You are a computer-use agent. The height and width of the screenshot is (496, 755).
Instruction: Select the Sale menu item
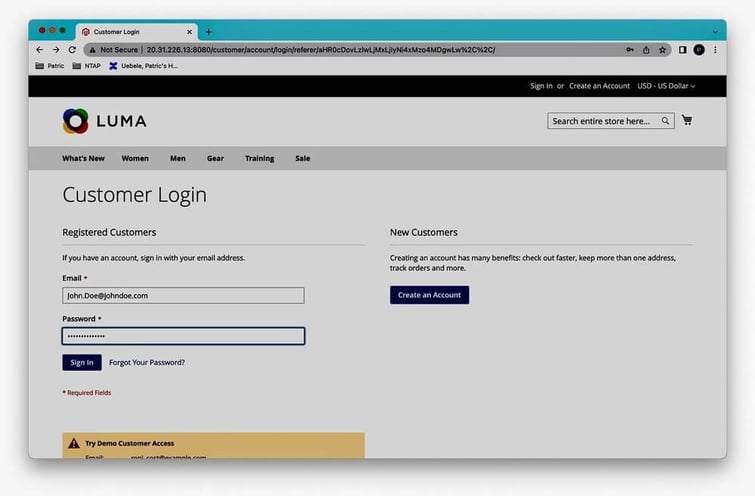[302, 158]
